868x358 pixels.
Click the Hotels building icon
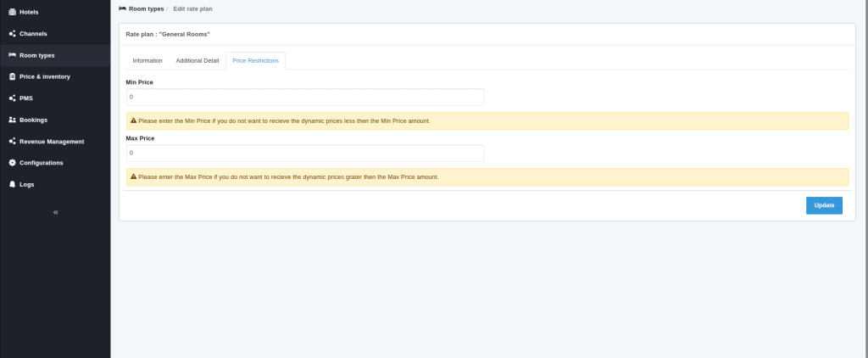tap(12, 12)
